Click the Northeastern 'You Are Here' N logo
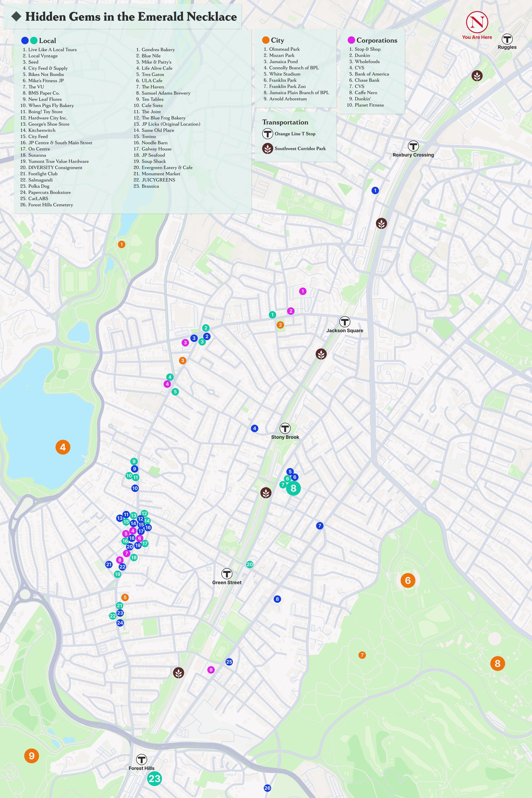532x798 pixels. (477, 22)
